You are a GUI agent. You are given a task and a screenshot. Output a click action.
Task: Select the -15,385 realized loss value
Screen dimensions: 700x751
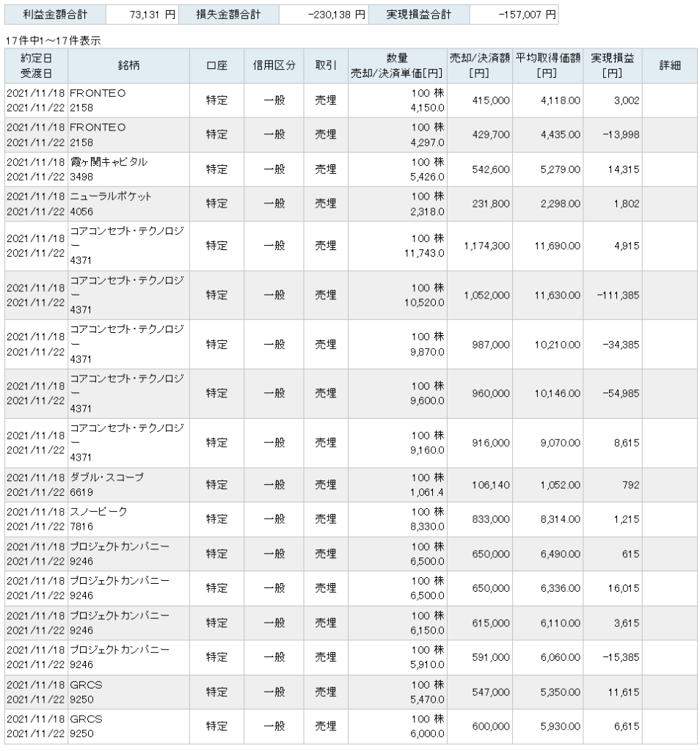tap(621, 658)
